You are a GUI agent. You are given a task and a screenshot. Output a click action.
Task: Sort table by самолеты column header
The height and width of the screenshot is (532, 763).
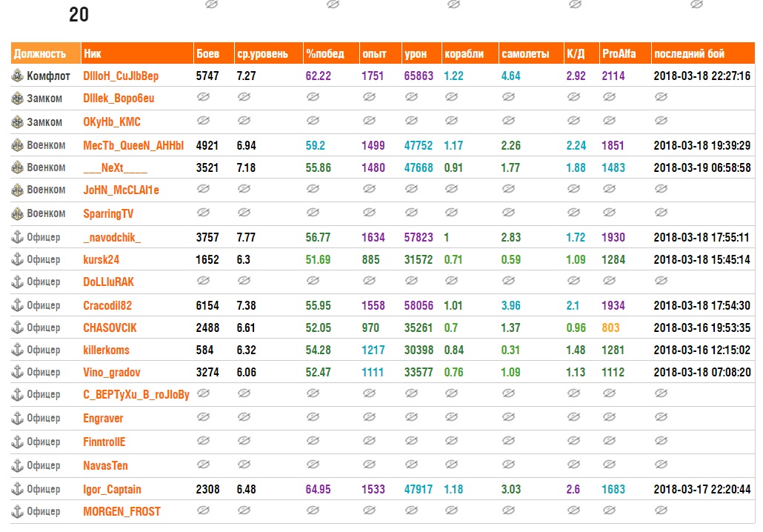click(x=531, y=53)
